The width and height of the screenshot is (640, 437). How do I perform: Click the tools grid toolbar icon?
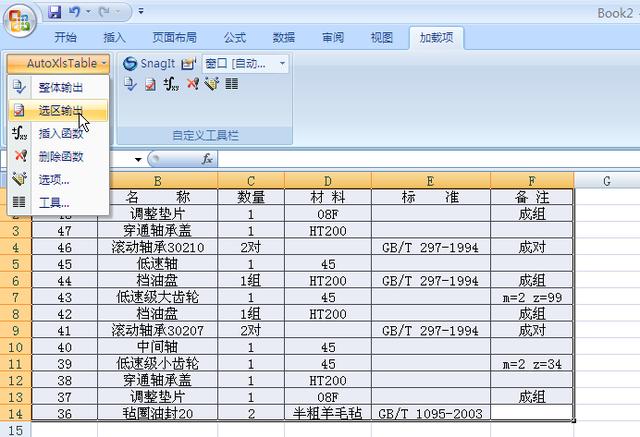232,84
